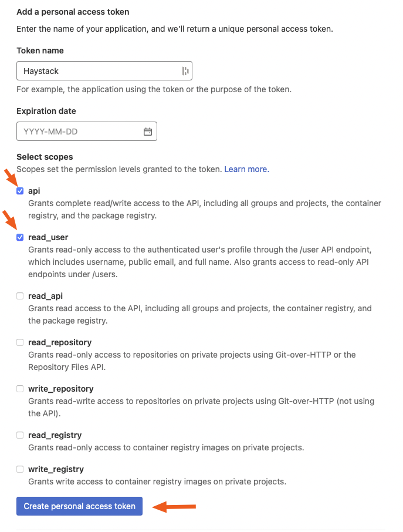The height and width of the screenshot is (532, 403).
Task: Focus the Token name input containing Haystack
Action: click(97, 71)
